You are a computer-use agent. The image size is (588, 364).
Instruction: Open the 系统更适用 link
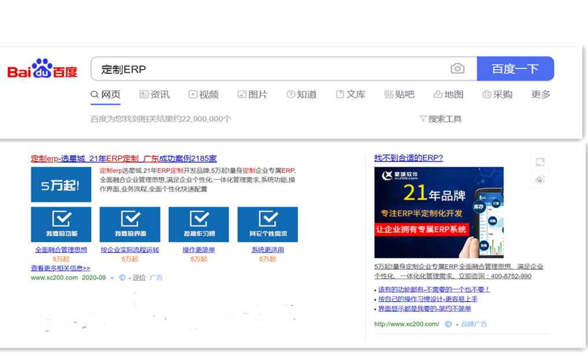268,250
